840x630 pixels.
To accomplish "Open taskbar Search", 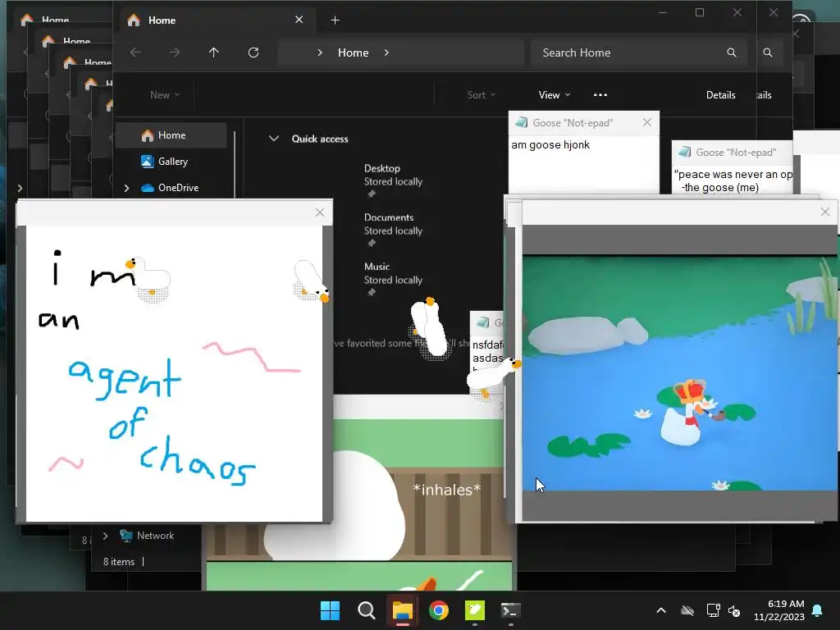I will tap(367, 610).
